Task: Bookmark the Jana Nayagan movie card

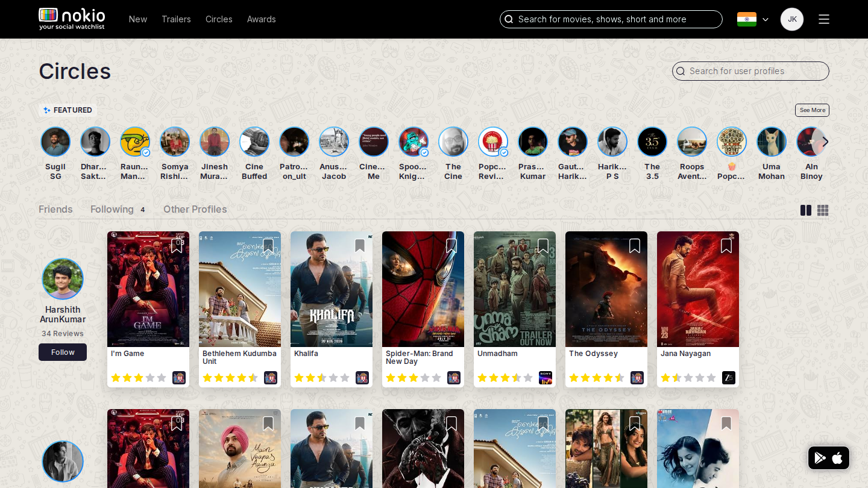Action: click(x=726, y=246)
